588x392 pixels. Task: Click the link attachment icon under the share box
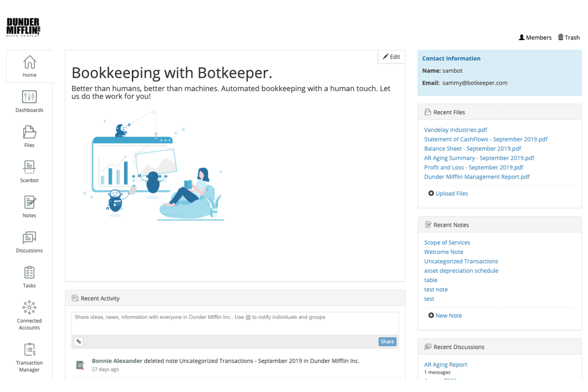coord(79,342)
